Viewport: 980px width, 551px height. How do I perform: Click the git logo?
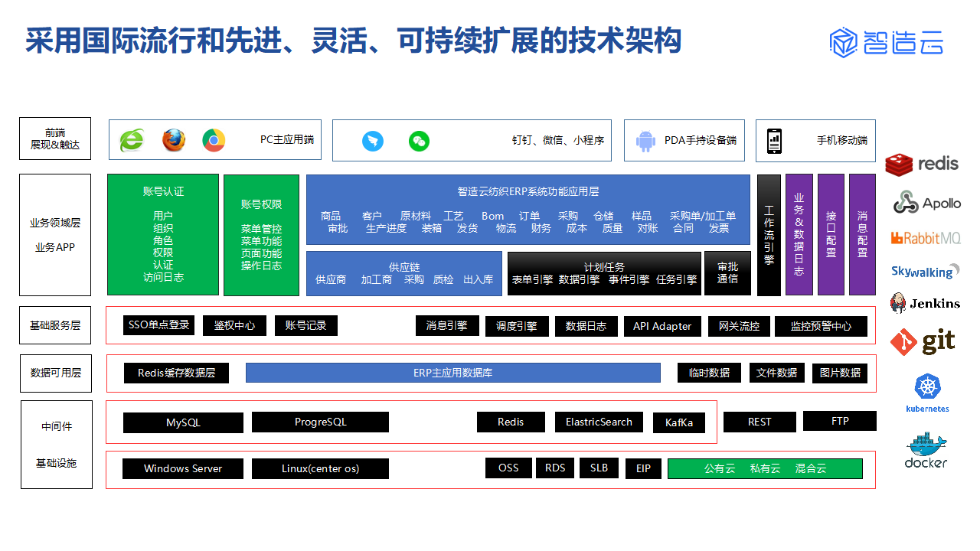pos(923,341)
